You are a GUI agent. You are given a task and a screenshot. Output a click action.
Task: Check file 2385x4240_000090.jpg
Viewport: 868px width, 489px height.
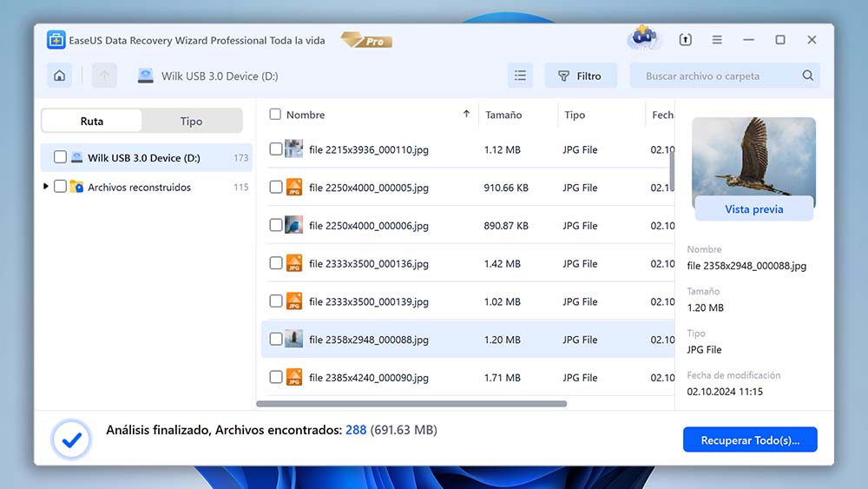276,377
